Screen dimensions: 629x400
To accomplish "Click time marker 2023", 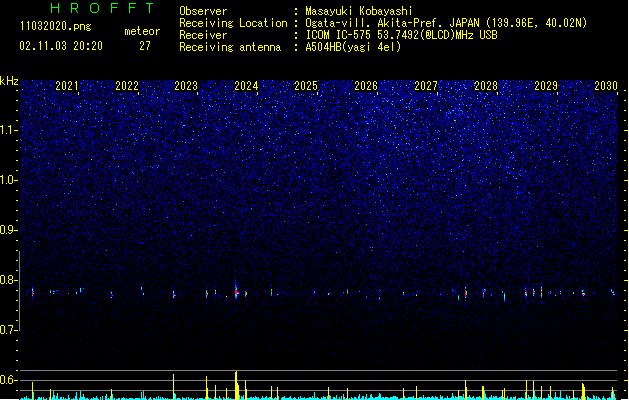I will pos(186,86).
